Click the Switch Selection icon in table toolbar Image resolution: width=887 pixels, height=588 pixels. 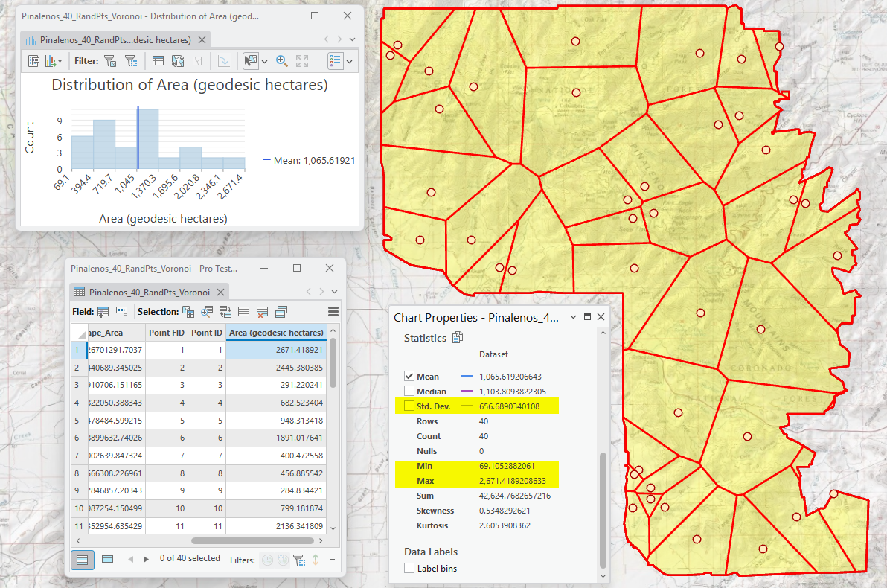225,312
